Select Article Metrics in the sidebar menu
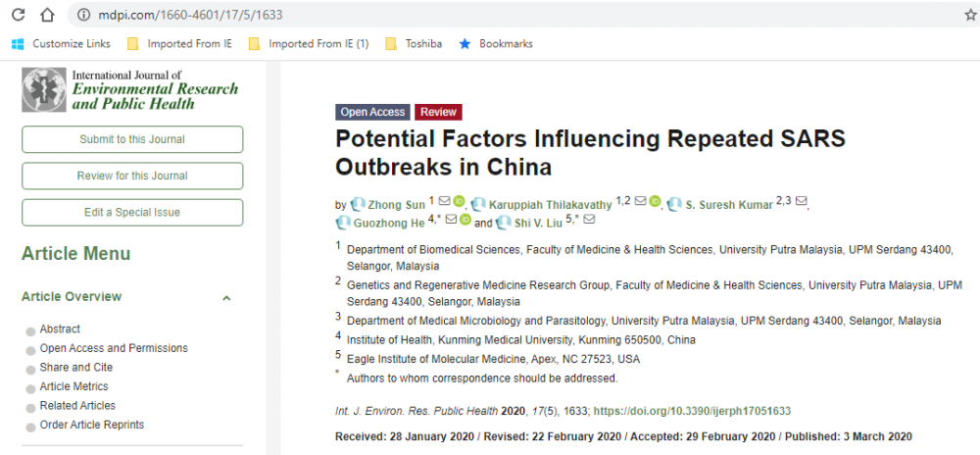The image size is (980, 455). coord(73,386)
